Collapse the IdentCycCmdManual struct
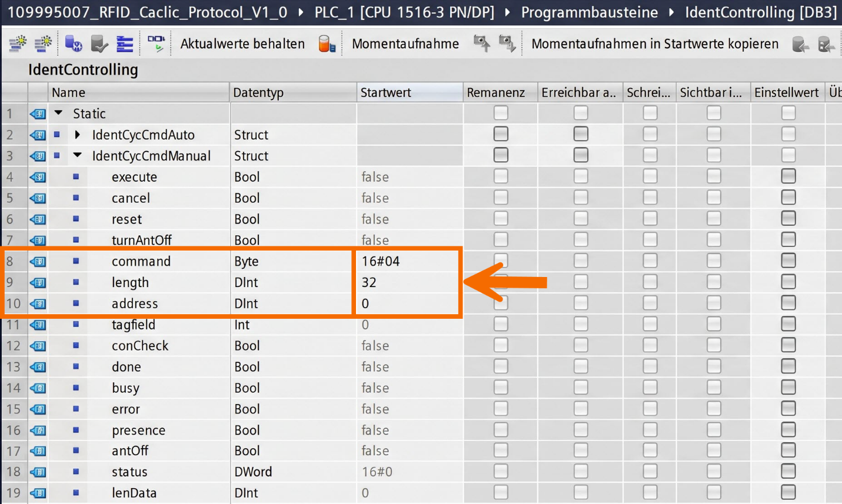The width and height of the screenshot is (842, 504). click(x=78, y=156)
